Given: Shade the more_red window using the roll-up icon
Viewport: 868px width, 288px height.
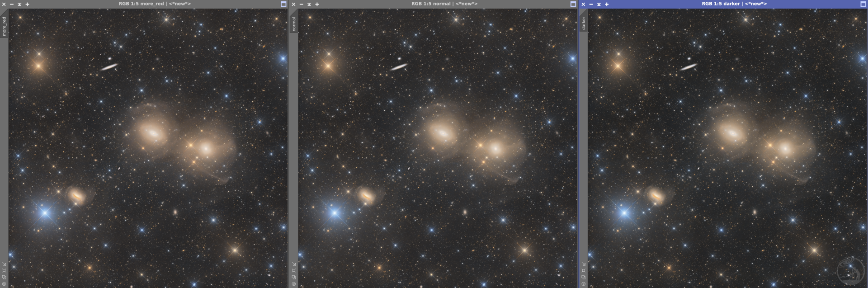Looking at the screenshot, I should coord(19,4).
